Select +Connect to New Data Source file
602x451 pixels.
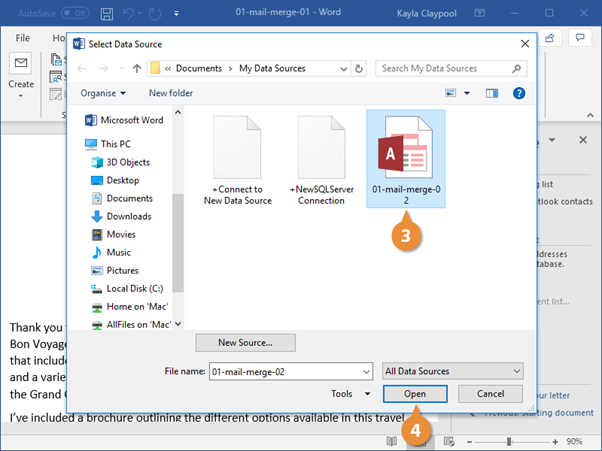pos(238,160)
